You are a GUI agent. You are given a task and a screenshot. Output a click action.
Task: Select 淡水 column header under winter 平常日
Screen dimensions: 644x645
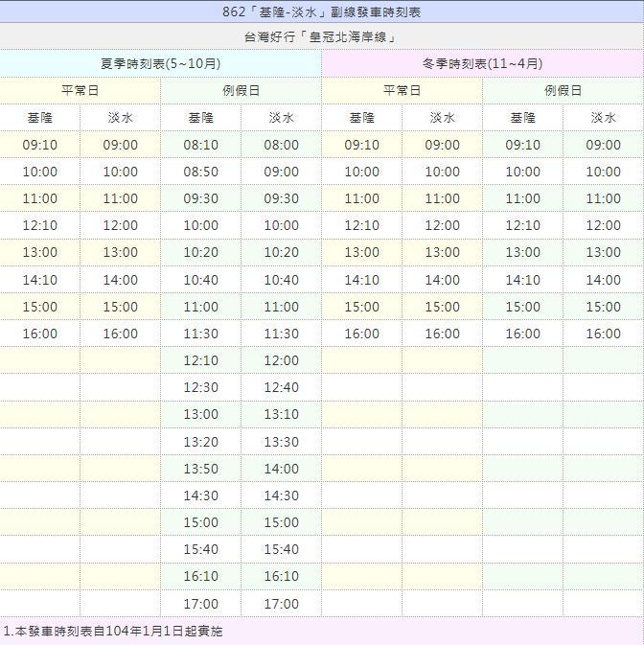point(442,118)
